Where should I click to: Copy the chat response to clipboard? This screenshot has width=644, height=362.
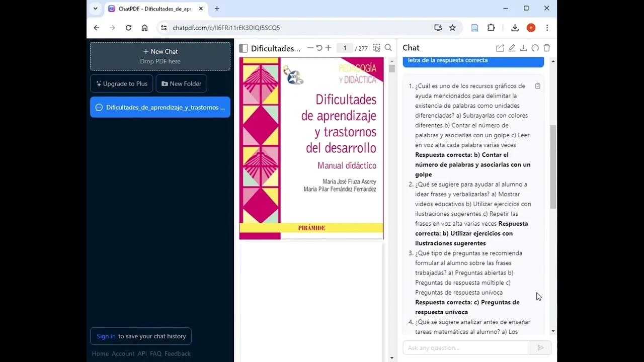(537, 86)
